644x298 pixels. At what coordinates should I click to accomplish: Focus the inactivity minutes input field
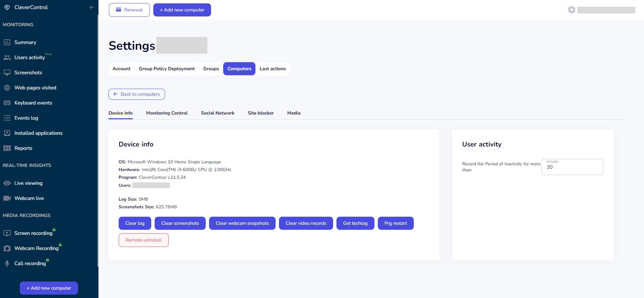572,167
